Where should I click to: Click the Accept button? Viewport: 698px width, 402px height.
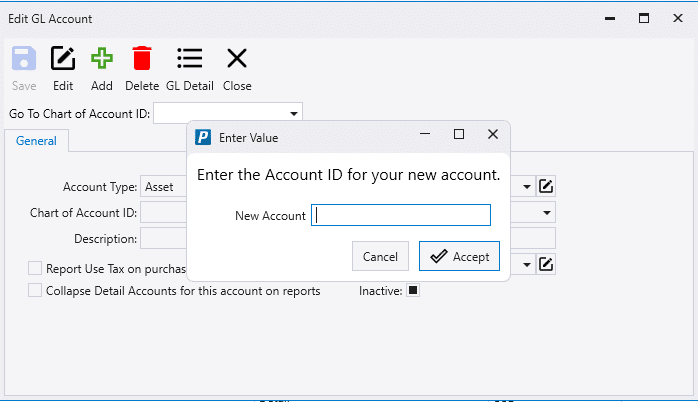459,256
